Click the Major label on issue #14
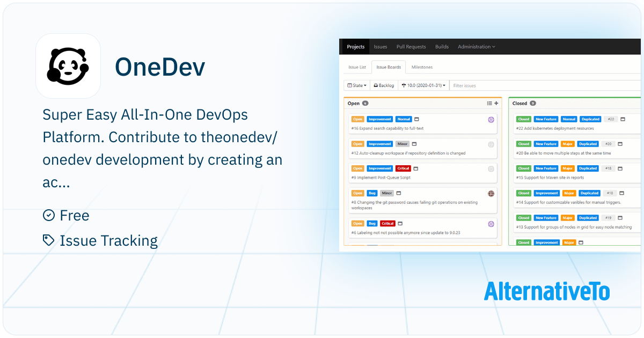The width and height of the screenshot is (644, 338). 569,193
